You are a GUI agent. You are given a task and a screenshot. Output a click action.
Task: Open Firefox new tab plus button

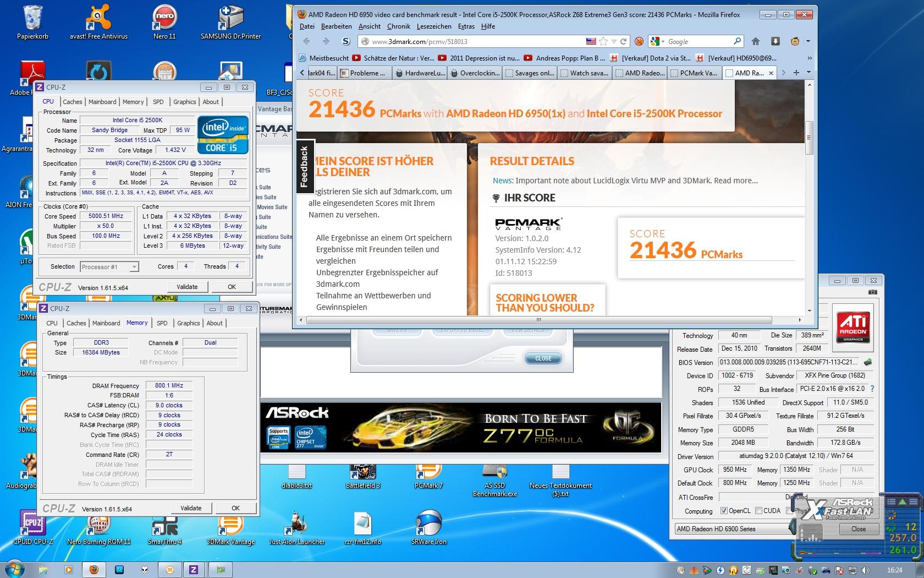point(797,72)
